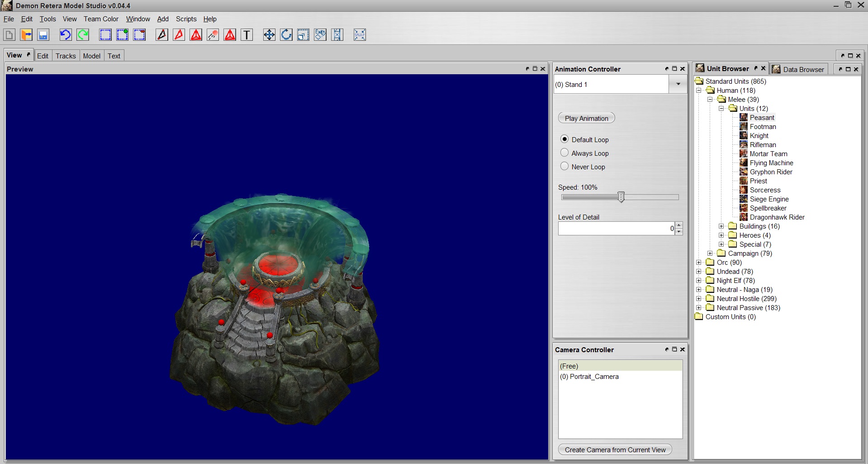Click the Save disk toolbar icon
Image resolution: width=868 pixels, height=464 pixels.
click(x=43, y=35)
